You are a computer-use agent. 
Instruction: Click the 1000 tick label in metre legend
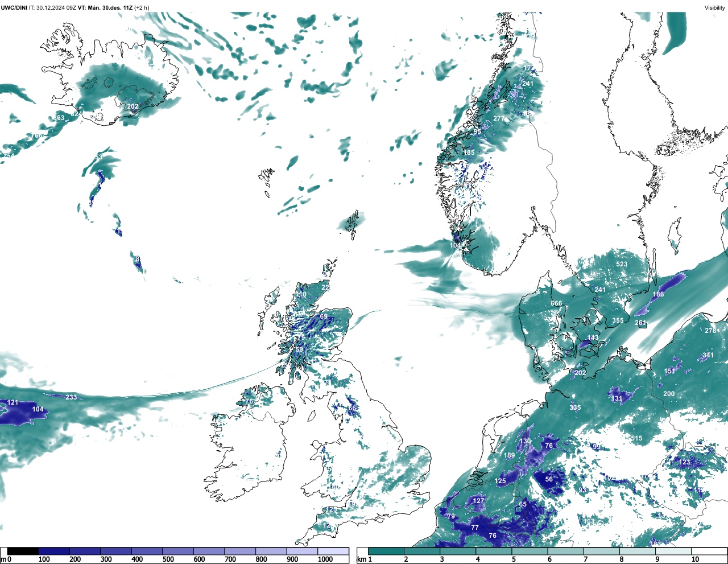[325, 559]
